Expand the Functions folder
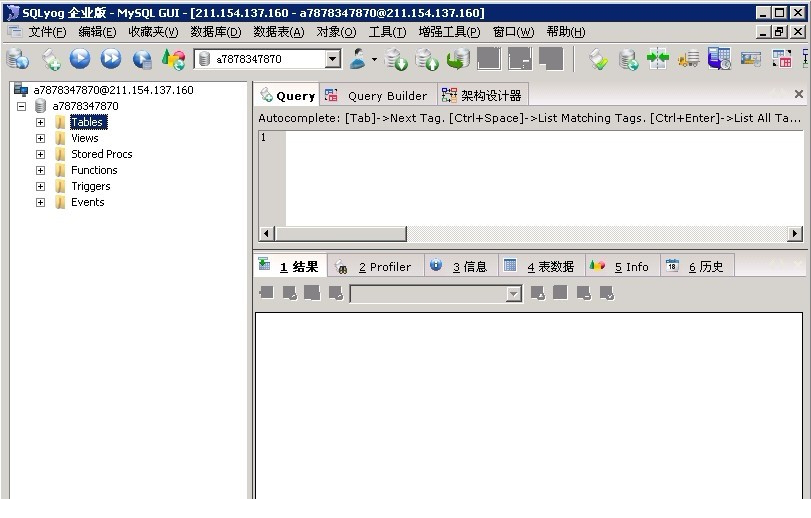The width and height of the screenshot is (811, 518). coord(40,171)
